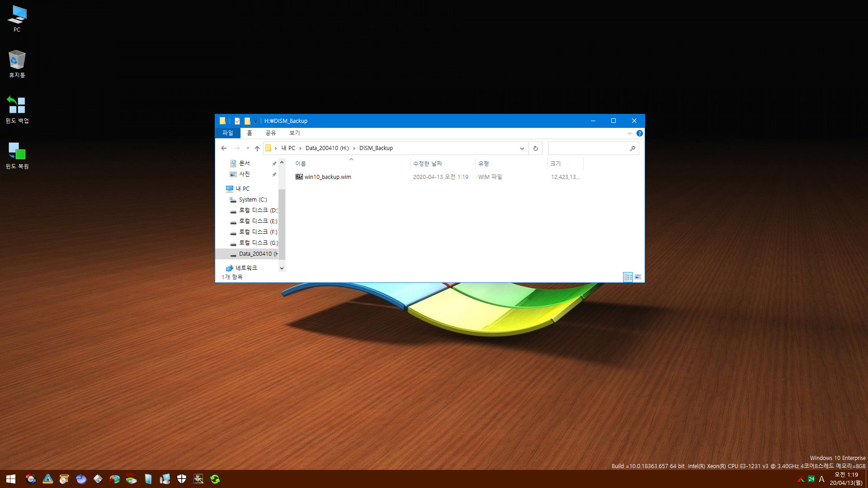Click the green 24 tray icon
868x488 pixels.
pyautogui.click(x=811, y=479)
